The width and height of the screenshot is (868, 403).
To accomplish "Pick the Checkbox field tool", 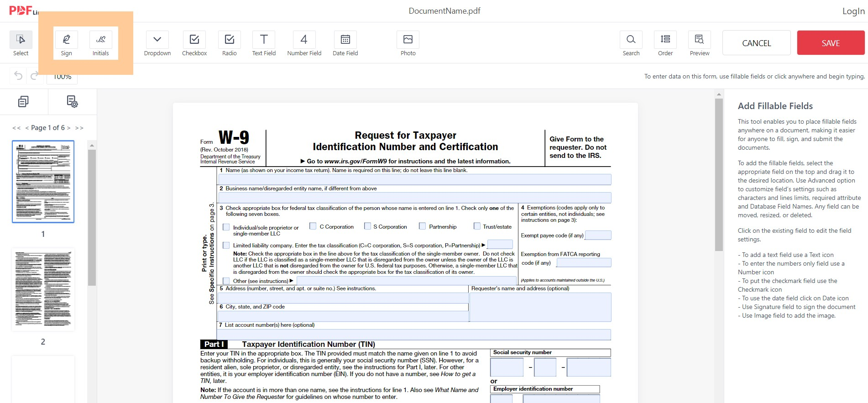I will click(x=194, y=44).
